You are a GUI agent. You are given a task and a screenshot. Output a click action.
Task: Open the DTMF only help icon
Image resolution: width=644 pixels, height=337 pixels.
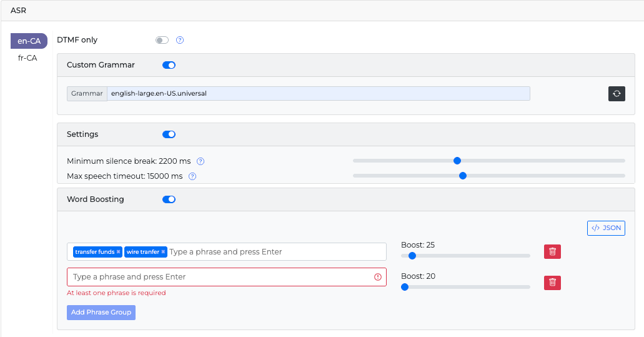click(x=179, y=40)
